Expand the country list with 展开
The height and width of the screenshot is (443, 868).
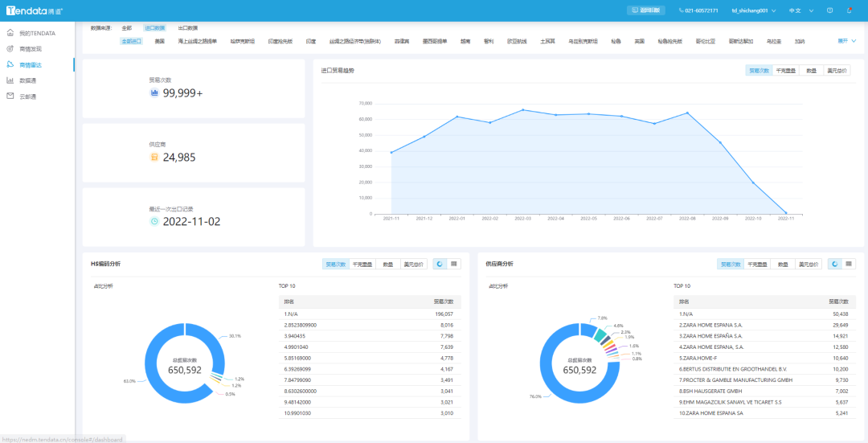847,41
